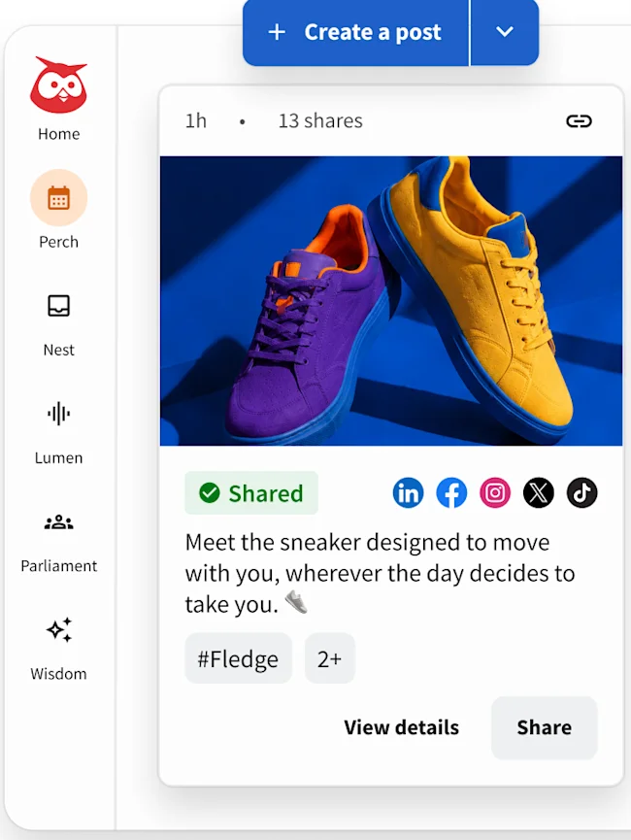
Task: Select the #Fledge hashtag chip
Action: point(239,658)
